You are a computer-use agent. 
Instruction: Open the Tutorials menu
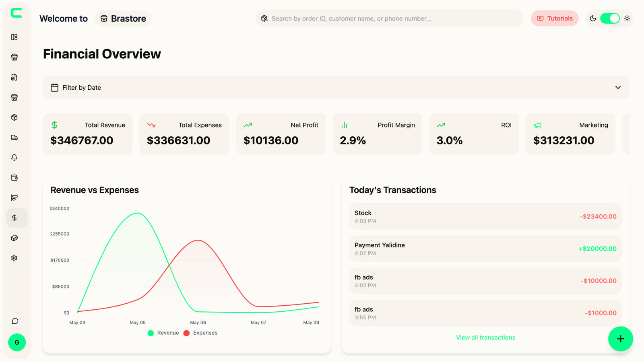point(555,19)
